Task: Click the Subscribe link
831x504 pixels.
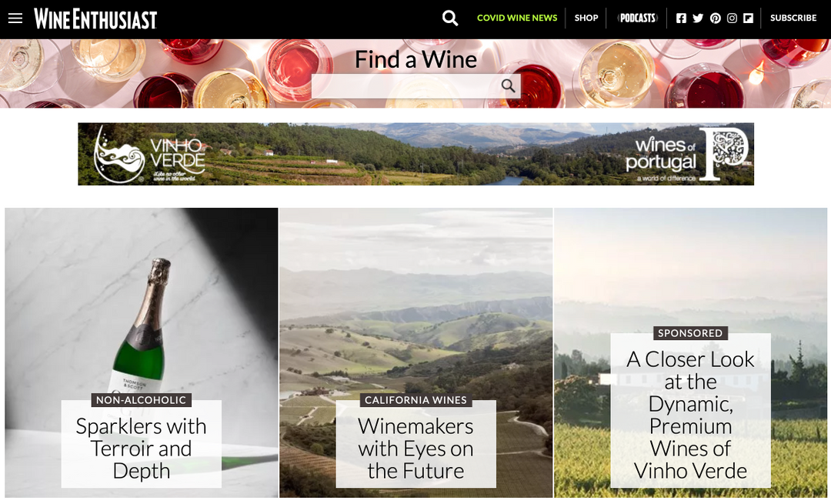Action: [793, 18]
